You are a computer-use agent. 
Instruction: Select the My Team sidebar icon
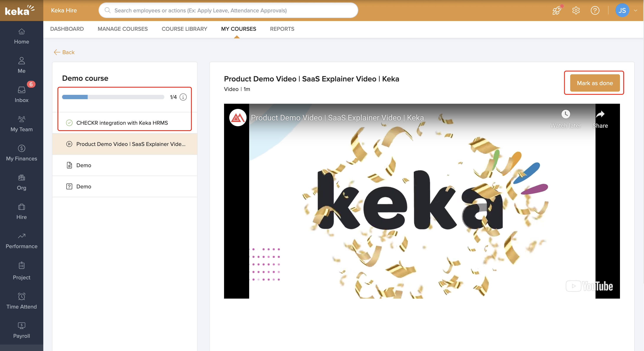point(21,123)
